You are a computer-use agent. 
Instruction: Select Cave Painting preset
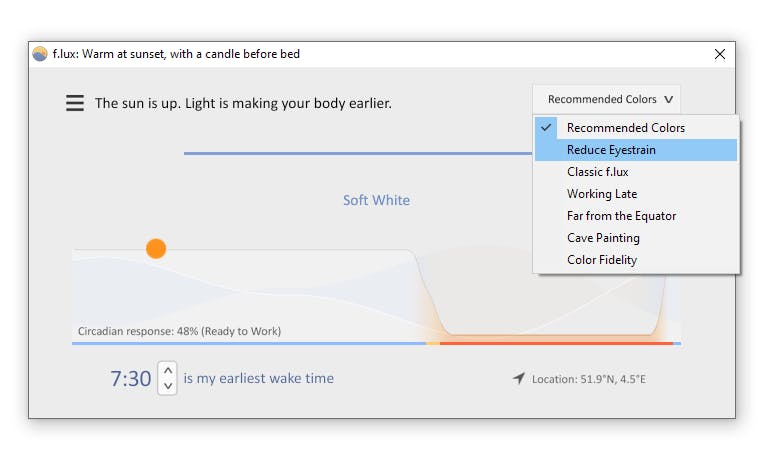[603, 238]
